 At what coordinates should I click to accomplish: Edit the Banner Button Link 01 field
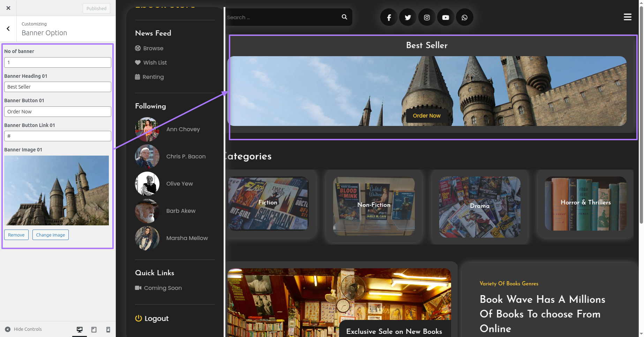pos(58,136)
